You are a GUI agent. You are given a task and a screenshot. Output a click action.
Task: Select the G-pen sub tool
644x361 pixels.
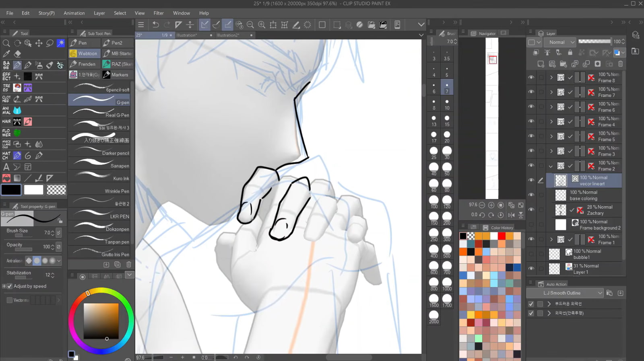tap(99, 100)
